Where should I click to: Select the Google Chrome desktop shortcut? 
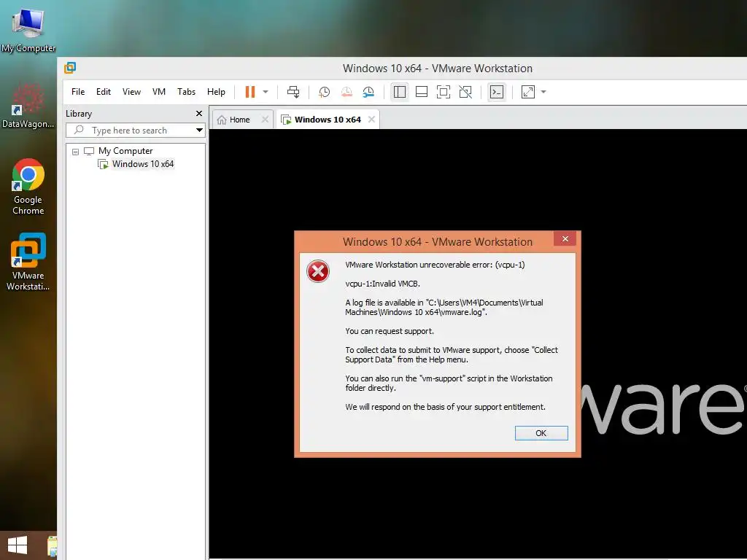(28, 187)
